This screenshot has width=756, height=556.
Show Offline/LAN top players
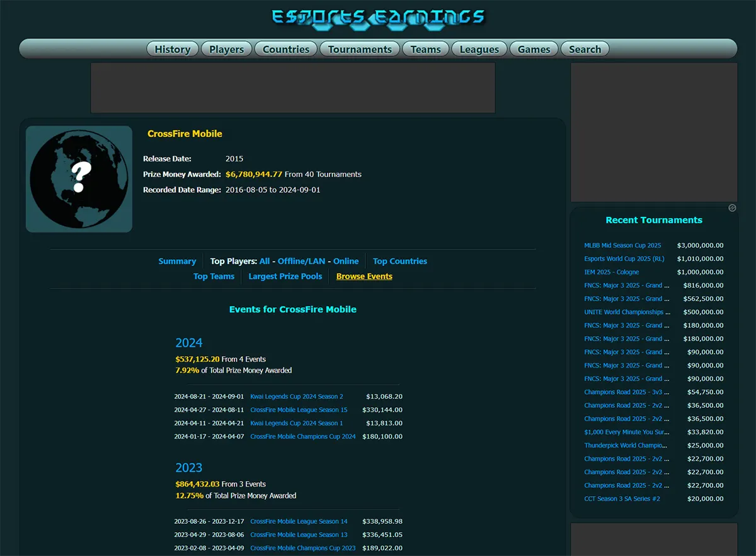(x=302, y=261)
